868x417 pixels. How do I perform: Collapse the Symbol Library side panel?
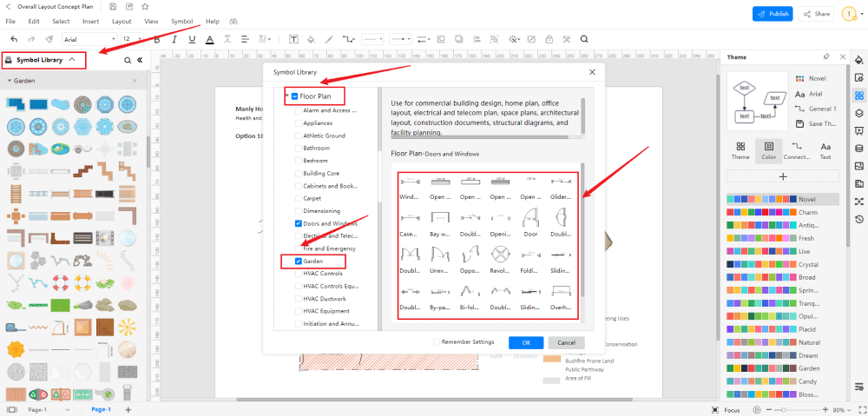click(x=140, y=60)
